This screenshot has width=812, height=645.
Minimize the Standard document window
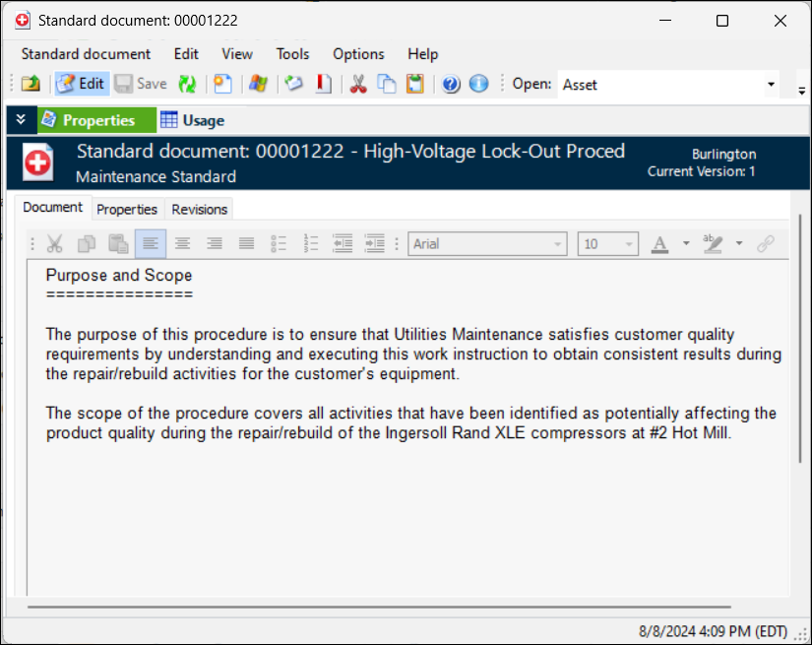[x=665, y=21]
